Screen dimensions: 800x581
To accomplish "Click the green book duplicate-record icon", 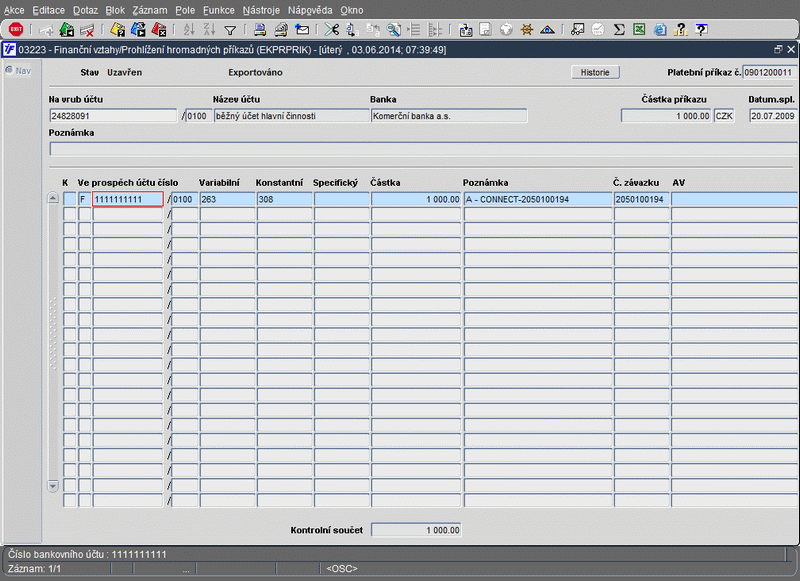I will 67,30.
